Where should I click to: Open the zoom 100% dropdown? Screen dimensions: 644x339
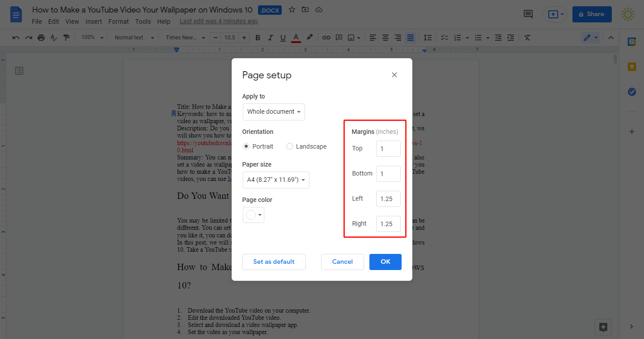(92, 38)
